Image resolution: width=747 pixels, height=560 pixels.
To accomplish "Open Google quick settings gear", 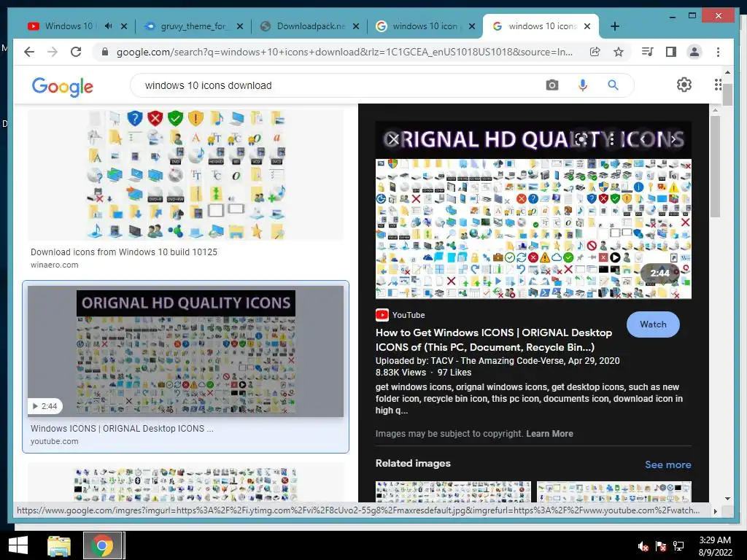I will tap(684, 85).
